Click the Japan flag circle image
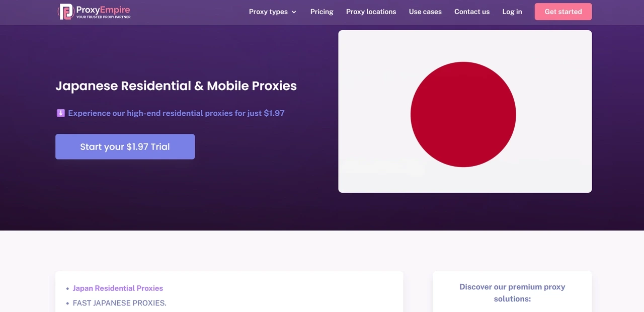 tap(463, 114)
